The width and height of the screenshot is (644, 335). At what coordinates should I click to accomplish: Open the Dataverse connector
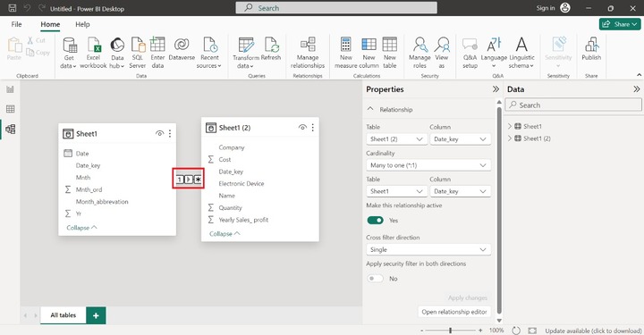point(182,49)
